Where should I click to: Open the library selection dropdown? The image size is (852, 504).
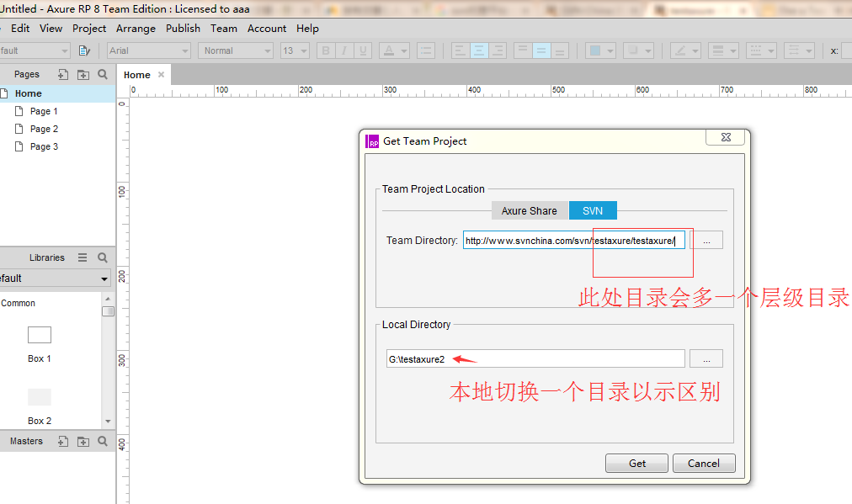[55, 278]
